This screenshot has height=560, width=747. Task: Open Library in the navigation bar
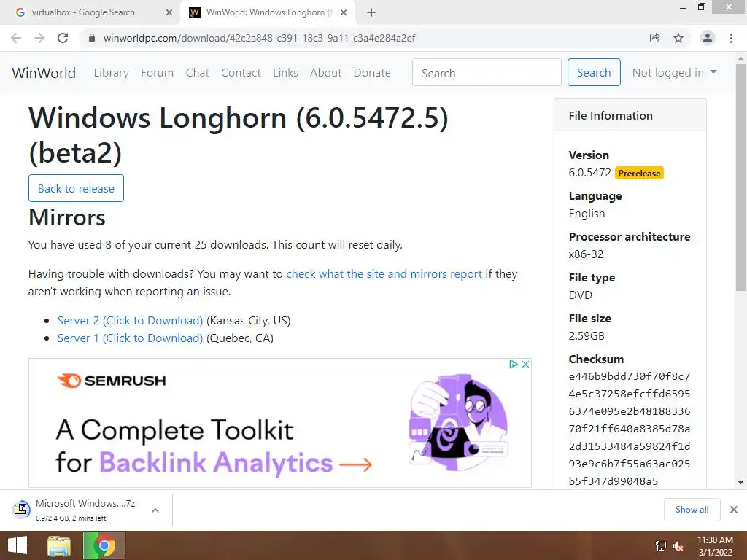(x=111, y=73)
